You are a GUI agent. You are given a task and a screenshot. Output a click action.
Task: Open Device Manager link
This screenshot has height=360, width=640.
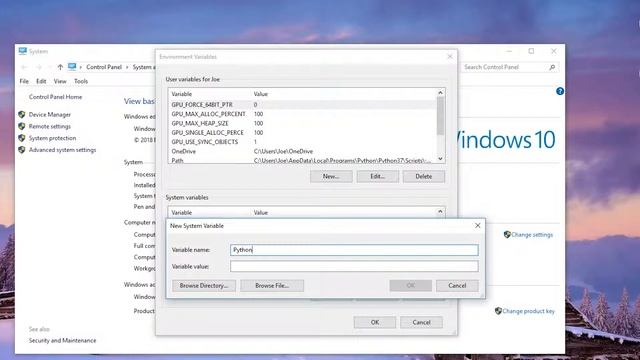[x=50, y=115]
